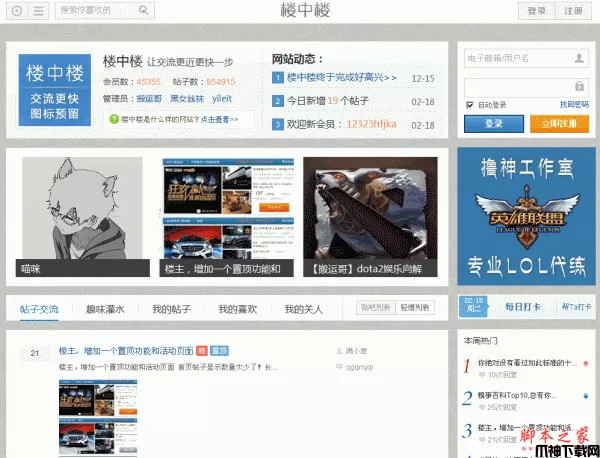The height and width of the screenshot is (458, 600).
Task: Open the 我的喜欢 tab
Action: [238, 310]
